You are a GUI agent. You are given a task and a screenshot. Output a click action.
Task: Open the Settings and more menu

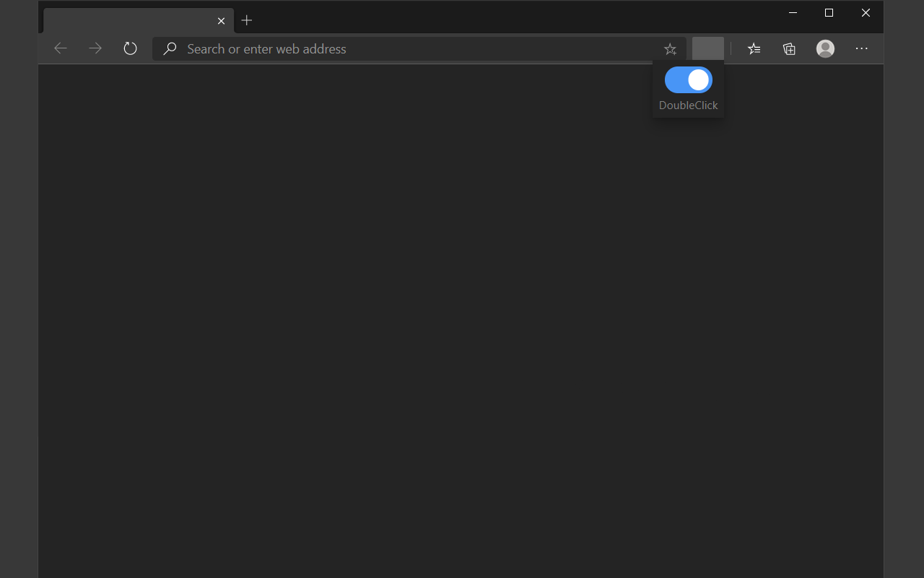pos(862,48)
